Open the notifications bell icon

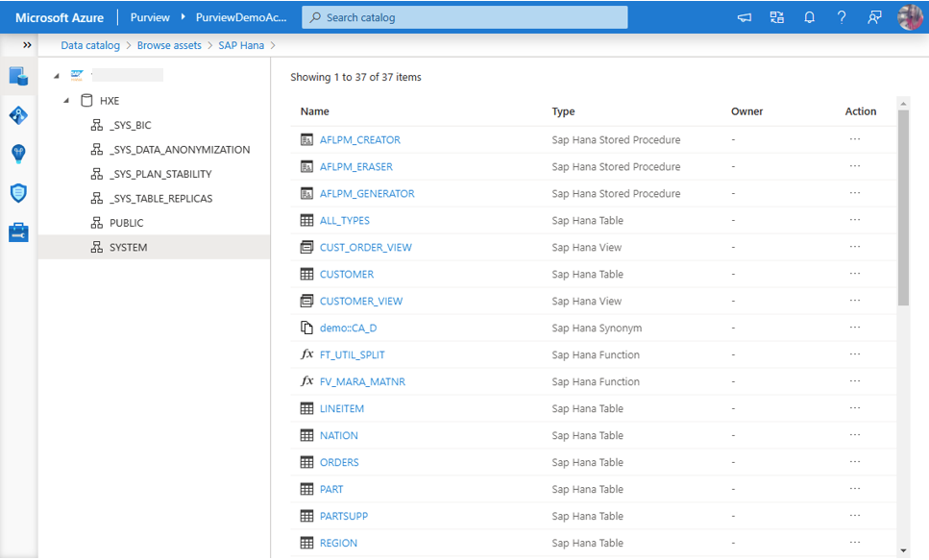tap(809, 18)
